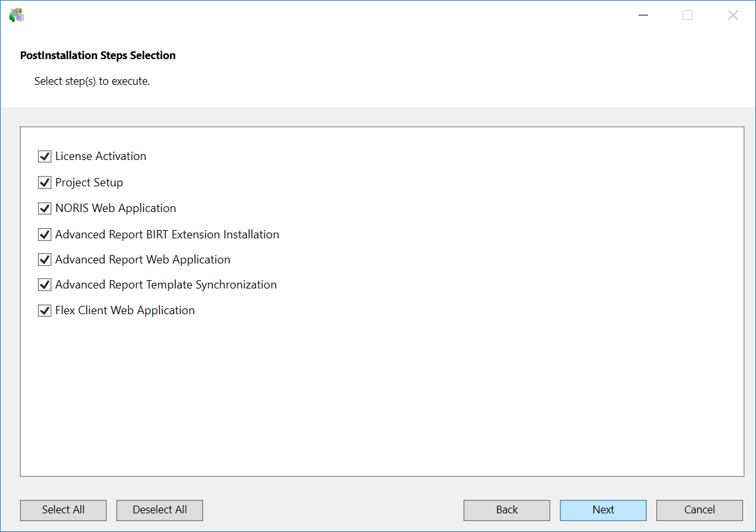Close the installer window
This screenshot has width=756, height=532.
[x=733, y=15]
